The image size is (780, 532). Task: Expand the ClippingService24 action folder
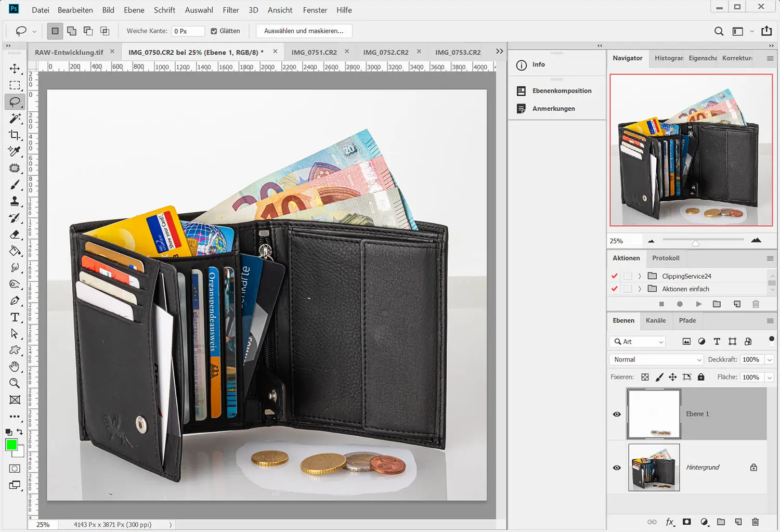[x=640, y=276]
